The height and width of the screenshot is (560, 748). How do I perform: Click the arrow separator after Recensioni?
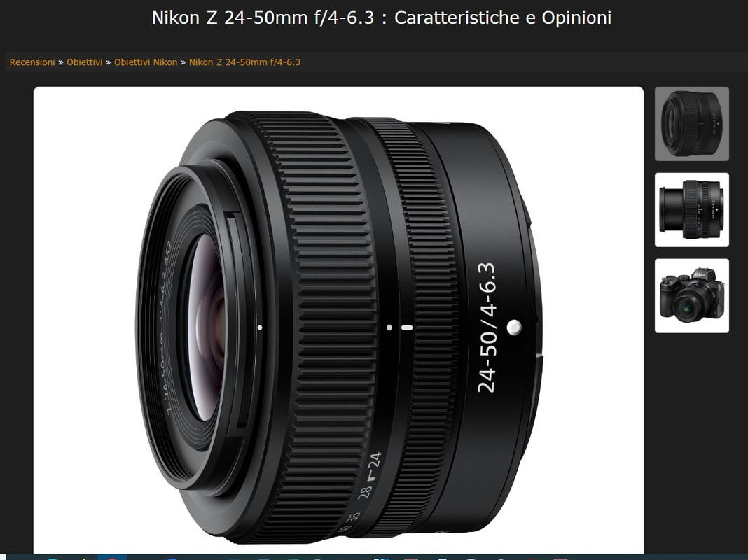click(61, 62)
